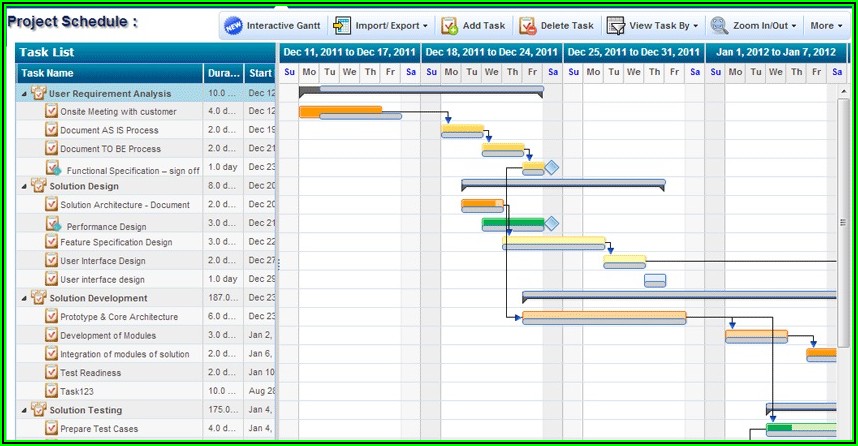The image size is (858, 446).
Task: Select week Jan 1, 2012 to Jan 7, 2012 header
Action: point(776,53)
